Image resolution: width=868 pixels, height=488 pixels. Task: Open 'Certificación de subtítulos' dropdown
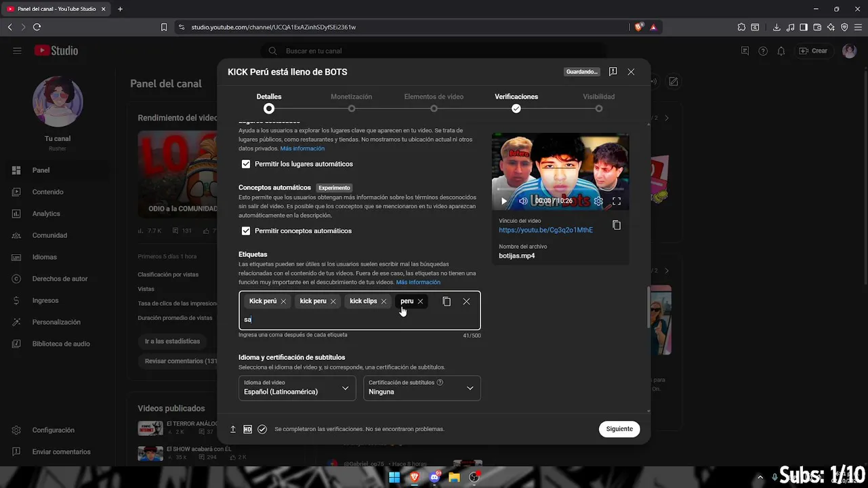tap(422, 388)
